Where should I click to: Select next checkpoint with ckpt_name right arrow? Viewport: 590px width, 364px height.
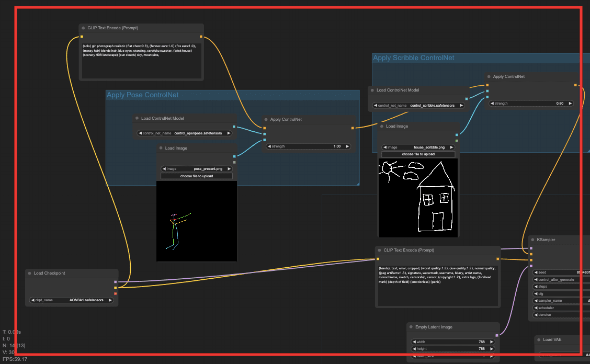pos(110,300)
